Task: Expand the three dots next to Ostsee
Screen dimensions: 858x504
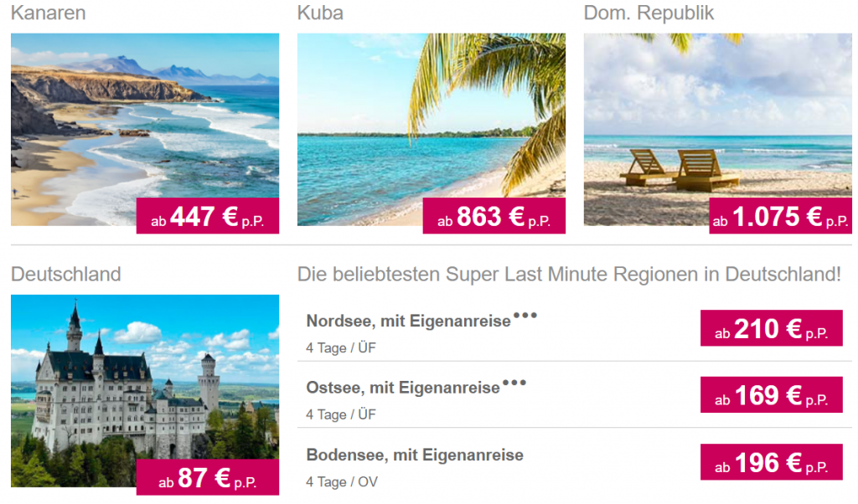Action: 514,383
